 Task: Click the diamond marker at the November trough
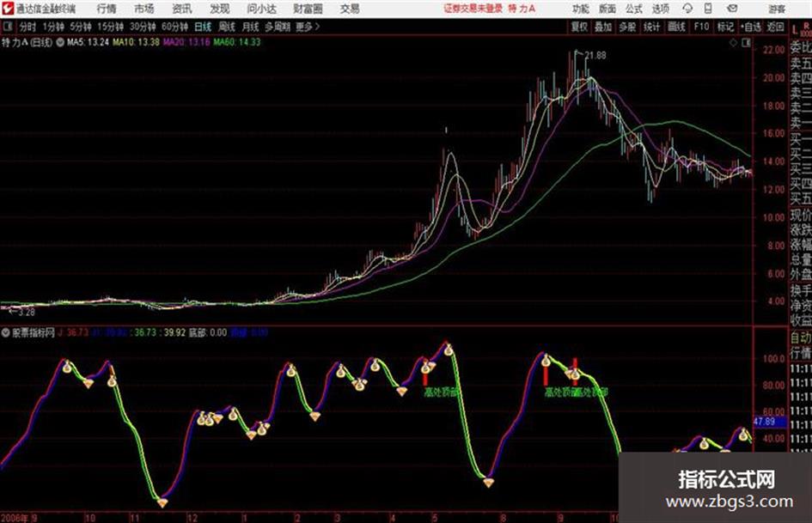coord(162,502)
